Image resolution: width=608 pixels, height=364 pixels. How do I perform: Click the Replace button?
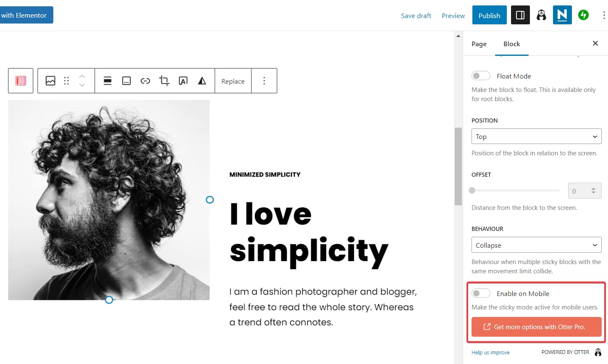click(233, 81)
